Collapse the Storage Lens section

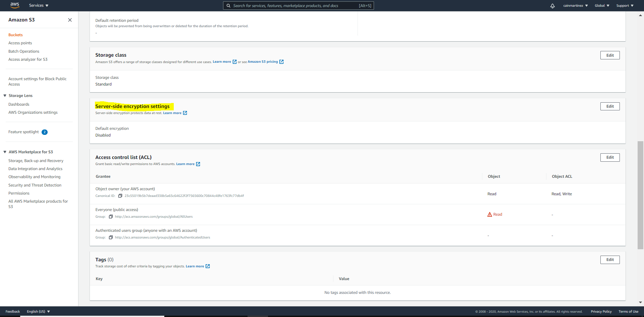(x=5, y=96)
